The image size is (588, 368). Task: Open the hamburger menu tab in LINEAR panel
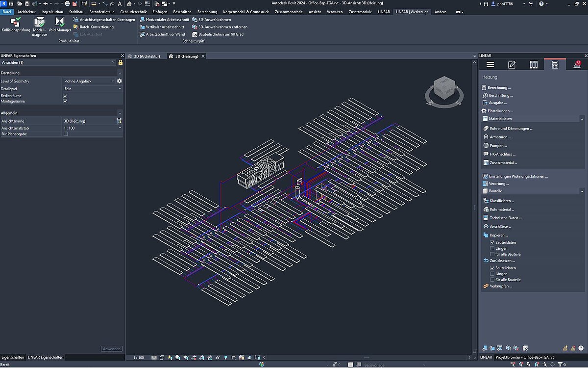(490, 65)
